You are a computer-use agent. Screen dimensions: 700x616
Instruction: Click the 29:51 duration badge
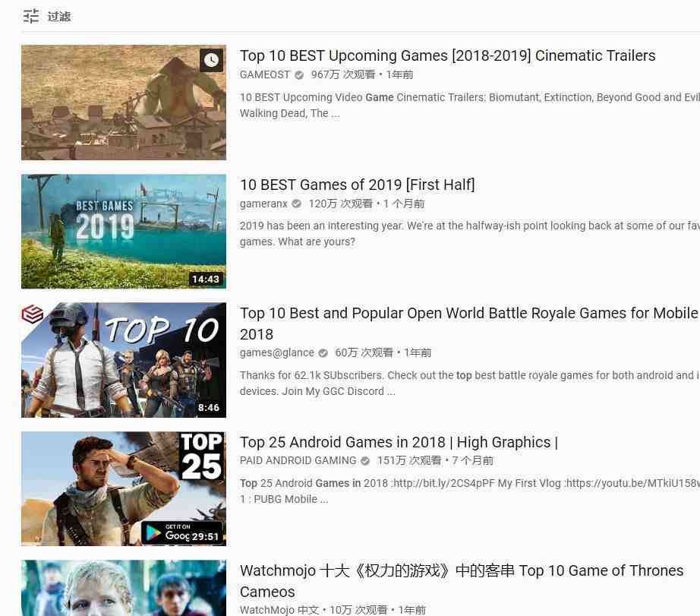point(205,536)
